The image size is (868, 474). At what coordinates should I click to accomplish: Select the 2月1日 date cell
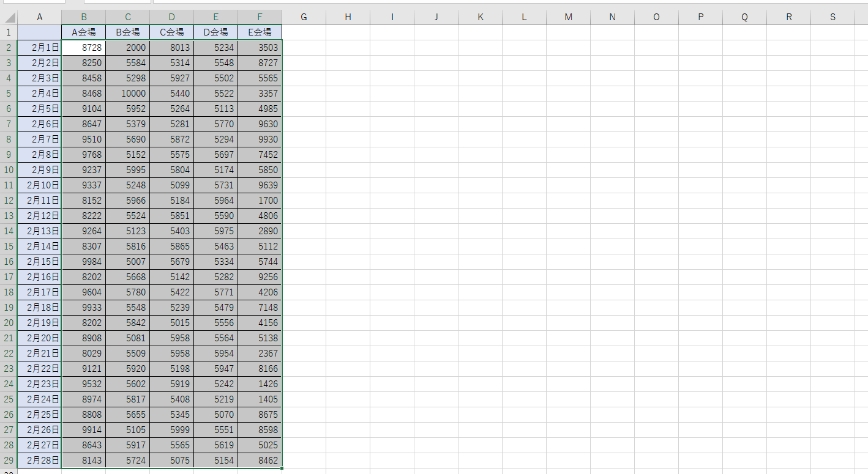tap(40, 48)
